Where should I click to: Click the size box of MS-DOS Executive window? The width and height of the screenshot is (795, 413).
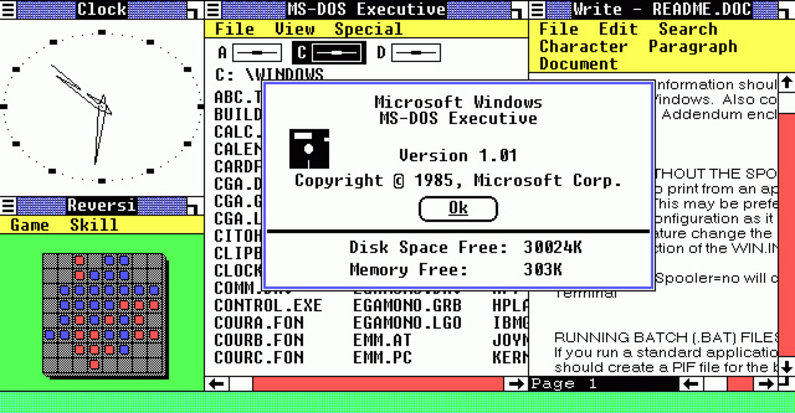pyautogui.click(x=519, y=10)
